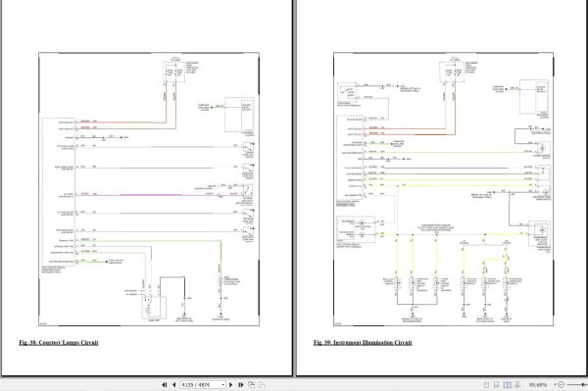
Task: Go to the first page
Action: [x=165, y=384]
